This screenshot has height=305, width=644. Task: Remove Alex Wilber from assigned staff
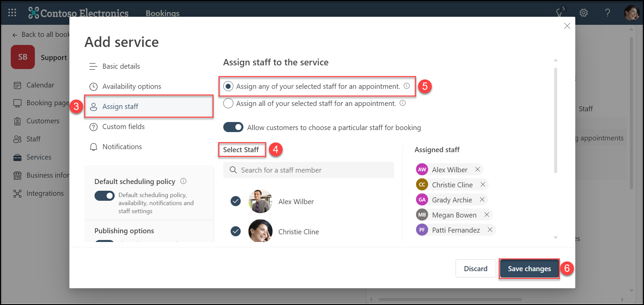click(x=477, y=170)
